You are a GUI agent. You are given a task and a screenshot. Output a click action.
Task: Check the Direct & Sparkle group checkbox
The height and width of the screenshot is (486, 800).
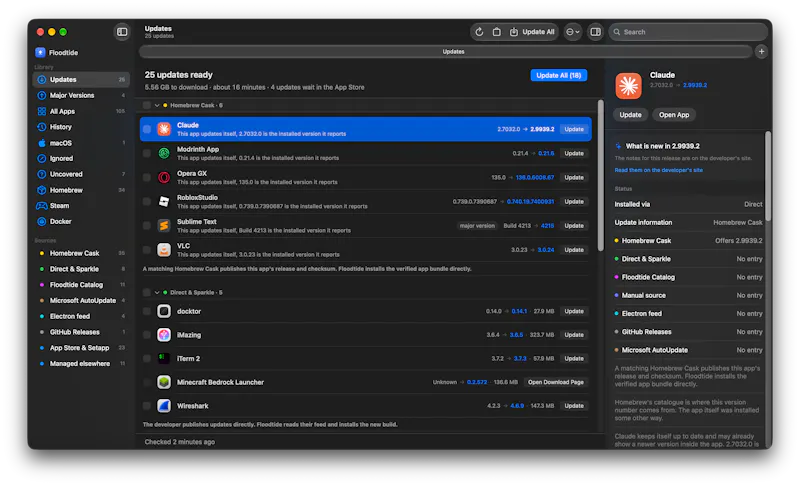[147, 292]
